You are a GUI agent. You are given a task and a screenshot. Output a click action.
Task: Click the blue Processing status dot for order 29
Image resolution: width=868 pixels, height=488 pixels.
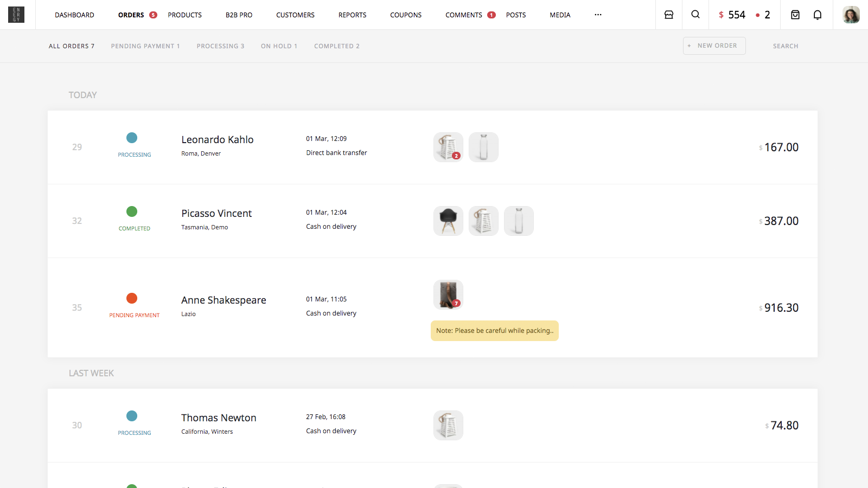(132, 138)
